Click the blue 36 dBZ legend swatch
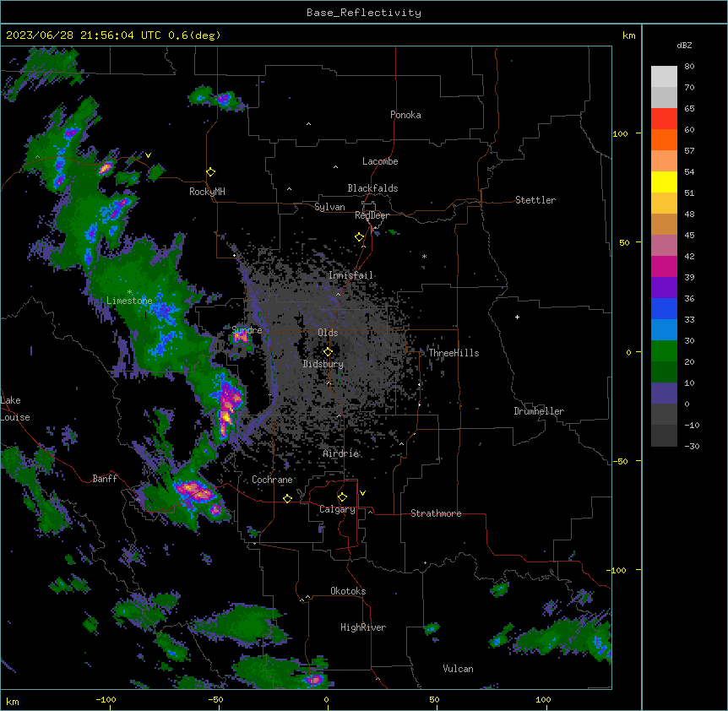Viewport: 728px width, 711px height. tap(664, 308)
